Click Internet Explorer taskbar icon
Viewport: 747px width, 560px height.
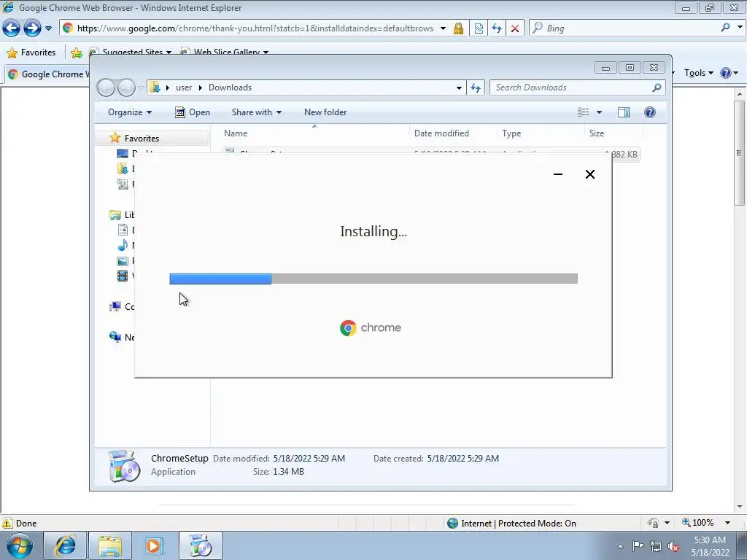(x=65, y=545)
